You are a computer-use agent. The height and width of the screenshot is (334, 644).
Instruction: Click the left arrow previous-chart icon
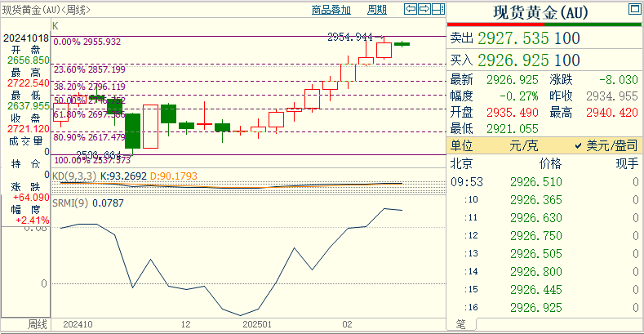411,9
